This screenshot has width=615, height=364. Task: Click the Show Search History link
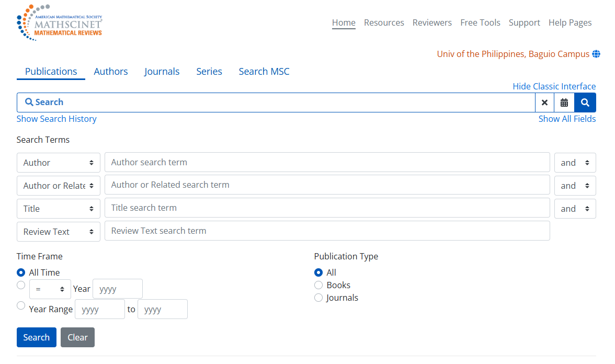point(56,119)
